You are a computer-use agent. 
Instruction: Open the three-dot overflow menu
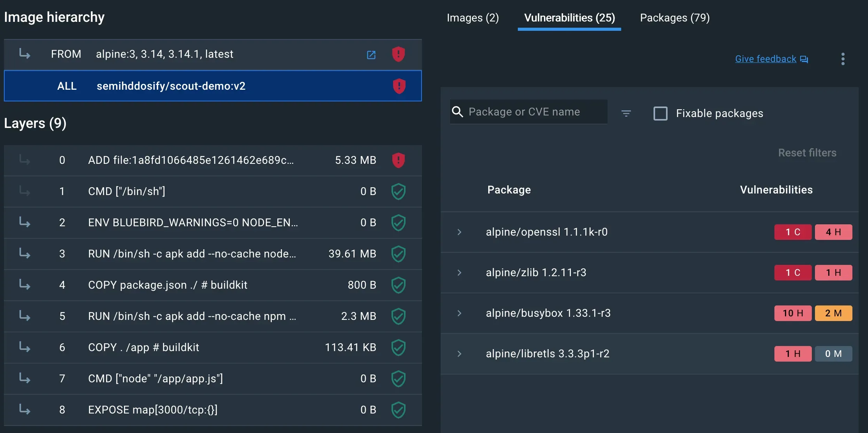843,59
